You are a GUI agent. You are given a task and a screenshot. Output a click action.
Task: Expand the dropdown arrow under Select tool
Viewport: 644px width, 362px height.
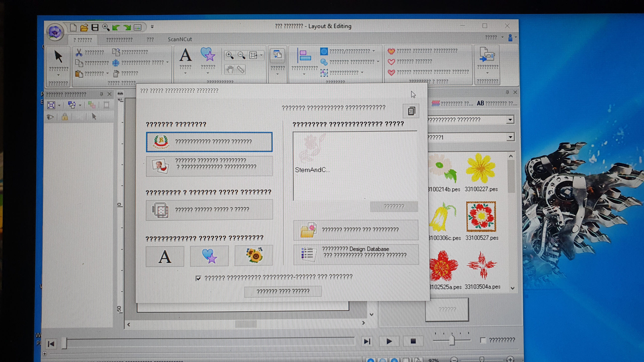coord(58,75)
